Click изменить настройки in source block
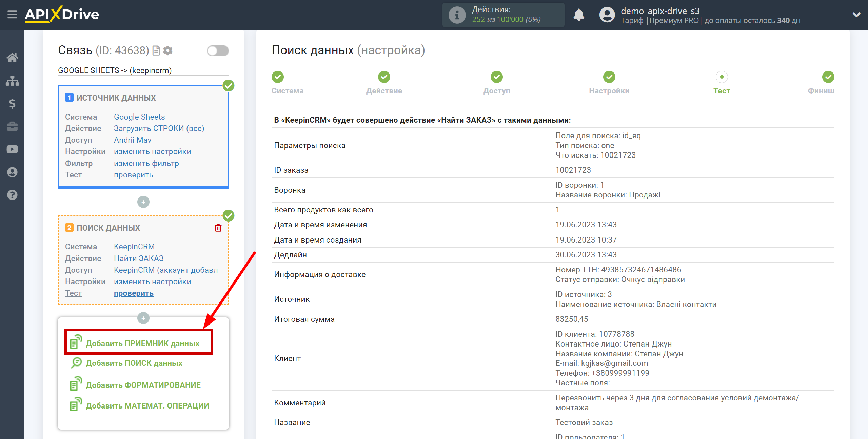Viewport: 868px width, 439px height. point(153,151)
